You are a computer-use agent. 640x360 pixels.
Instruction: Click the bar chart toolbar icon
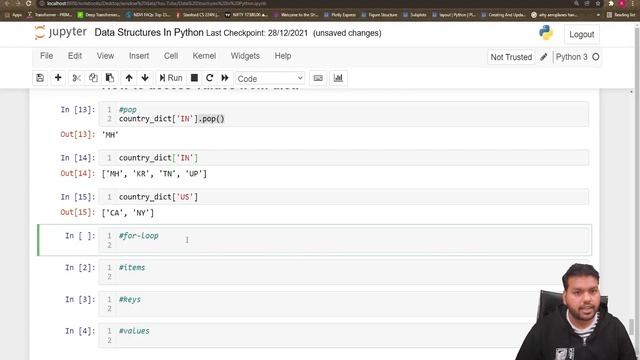tap(338, 78)
